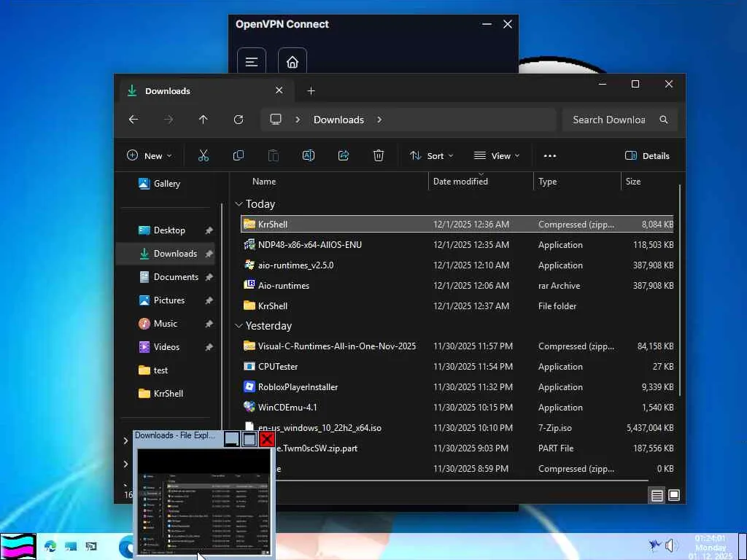Screen dimensions: 747x560
Task: Open Gallery in the navigation pane
Action: pyautogui.click(x=166, y=183)
